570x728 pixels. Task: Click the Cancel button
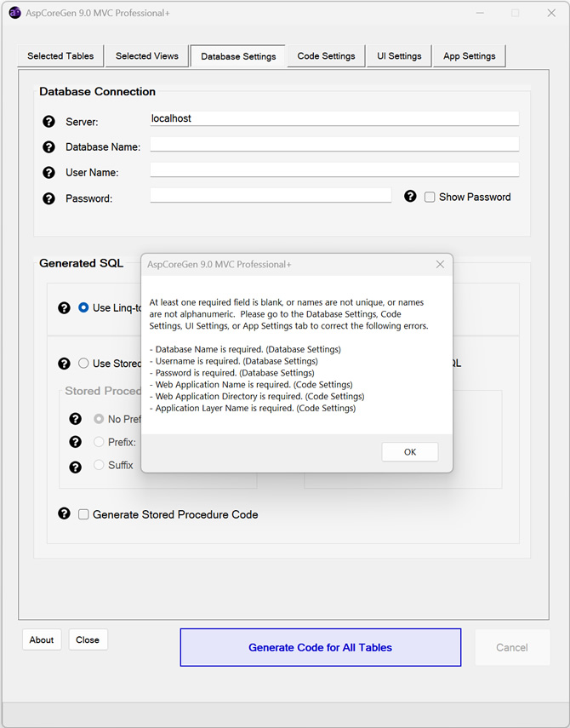click(x=512, y=647)
